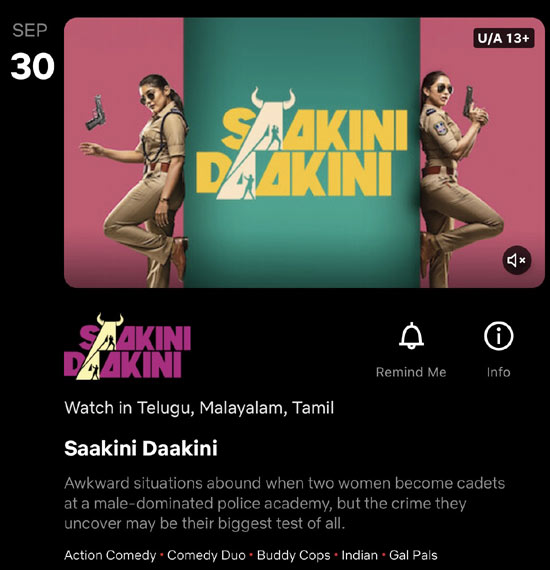Tap the Remind Me bell icon
This screenshot has height=570, width=550.
[411, 336]
